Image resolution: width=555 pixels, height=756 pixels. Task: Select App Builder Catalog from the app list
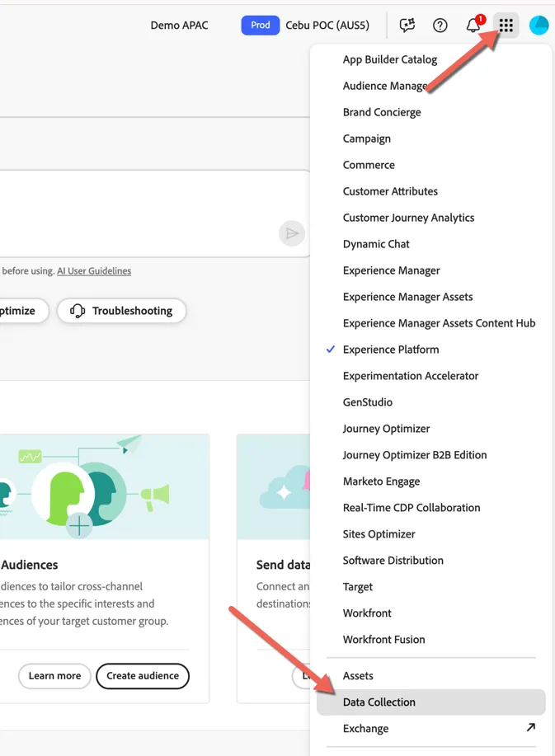point(389,59)
